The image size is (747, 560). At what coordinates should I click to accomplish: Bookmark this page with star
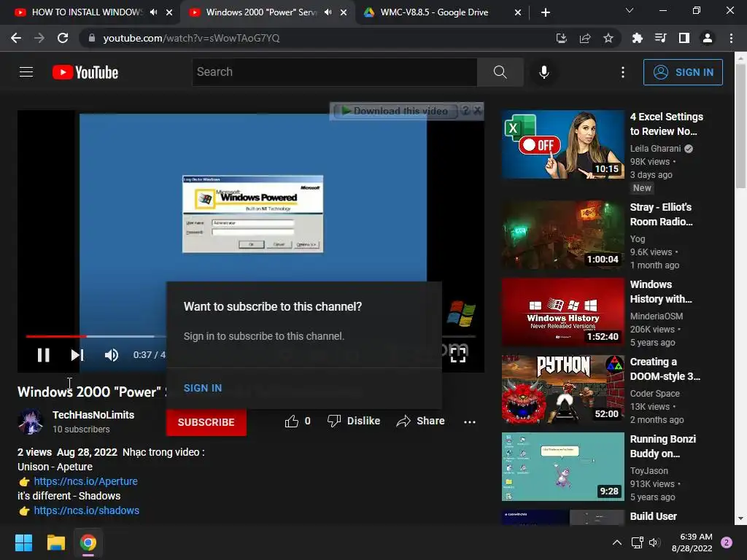(608, 38)
